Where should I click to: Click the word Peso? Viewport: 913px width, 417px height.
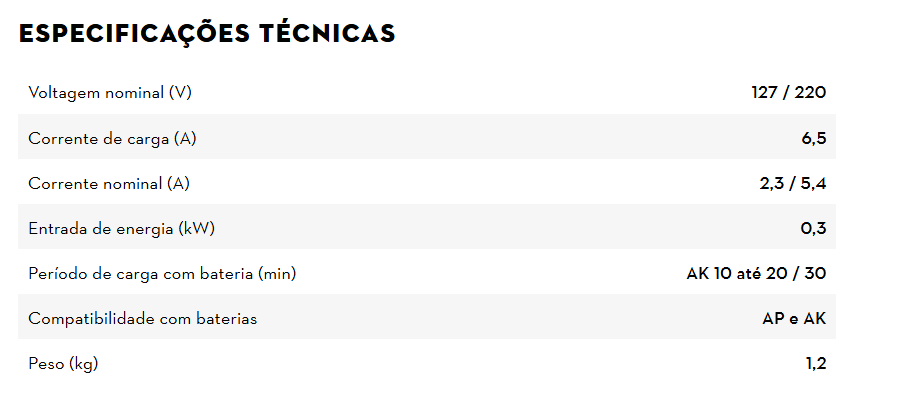(x=46, y=364)
